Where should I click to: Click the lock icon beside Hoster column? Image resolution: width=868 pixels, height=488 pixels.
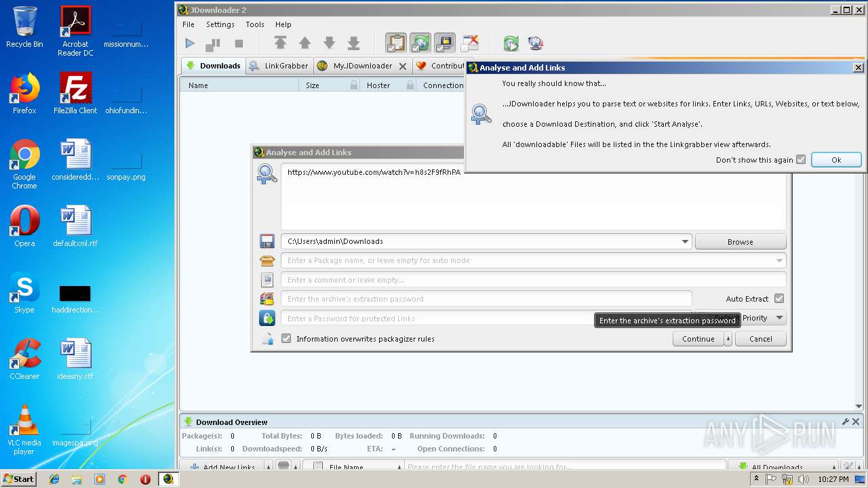click(x=410, y=85)
